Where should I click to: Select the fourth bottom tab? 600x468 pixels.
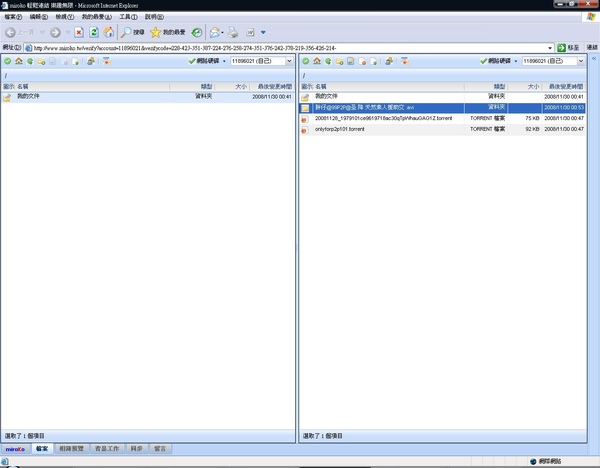(x=137, y=448)
